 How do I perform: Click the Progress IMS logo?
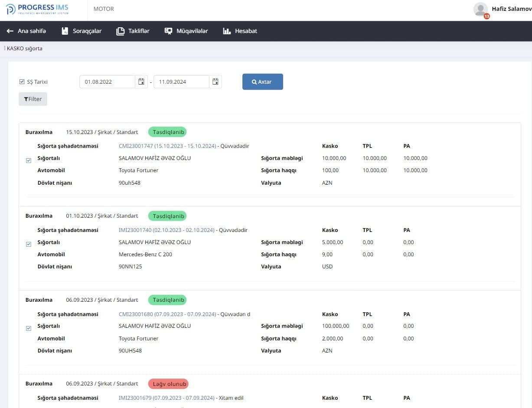tap(37, 9)
